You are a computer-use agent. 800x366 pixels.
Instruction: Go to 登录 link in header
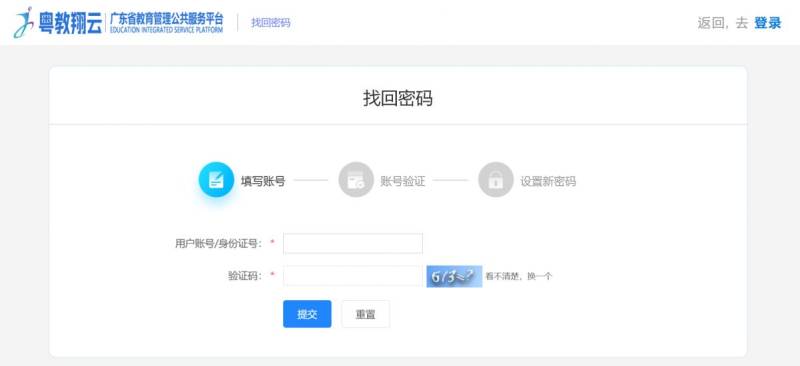(x=768, y=23)
